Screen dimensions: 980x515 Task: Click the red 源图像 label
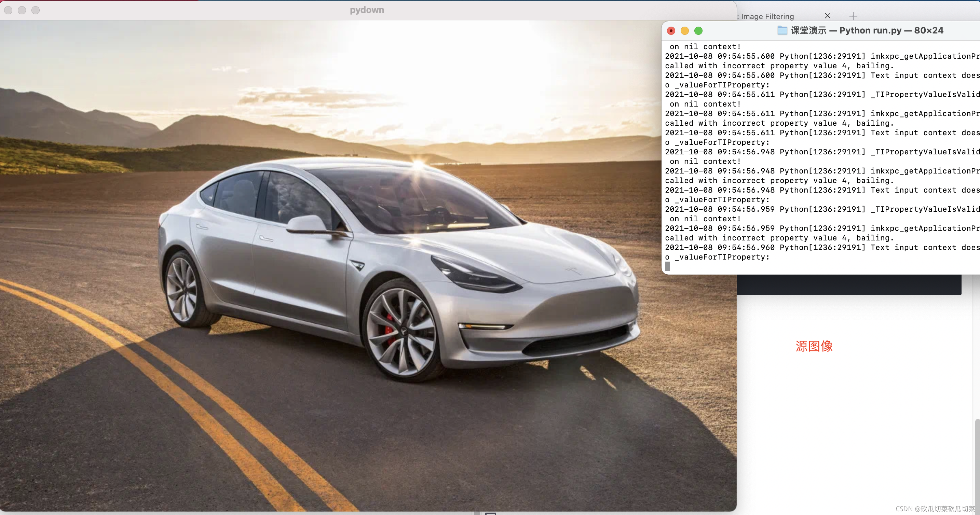click(x=814, y=346)
